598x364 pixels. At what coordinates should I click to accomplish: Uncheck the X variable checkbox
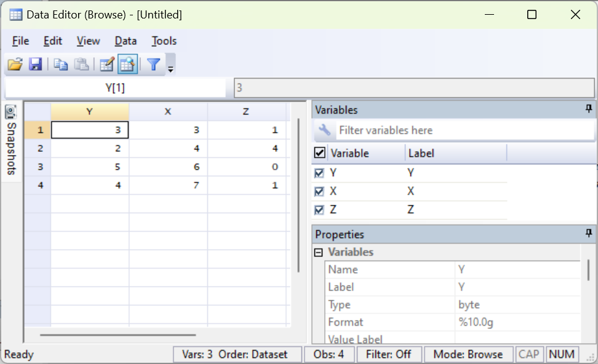pos(319,191)
